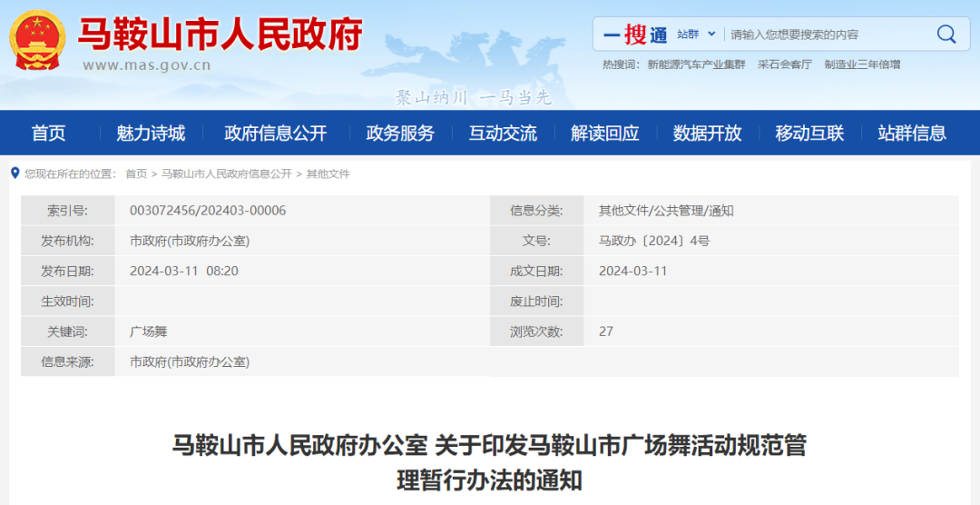Click the 信息来源 value 市政府(市政府办公室)
The width and height of the screenshot is (980, 505).
[190, 361]
